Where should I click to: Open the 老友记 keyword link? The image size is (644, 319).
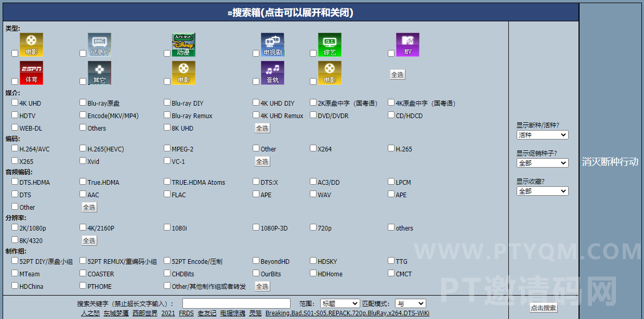207,313
